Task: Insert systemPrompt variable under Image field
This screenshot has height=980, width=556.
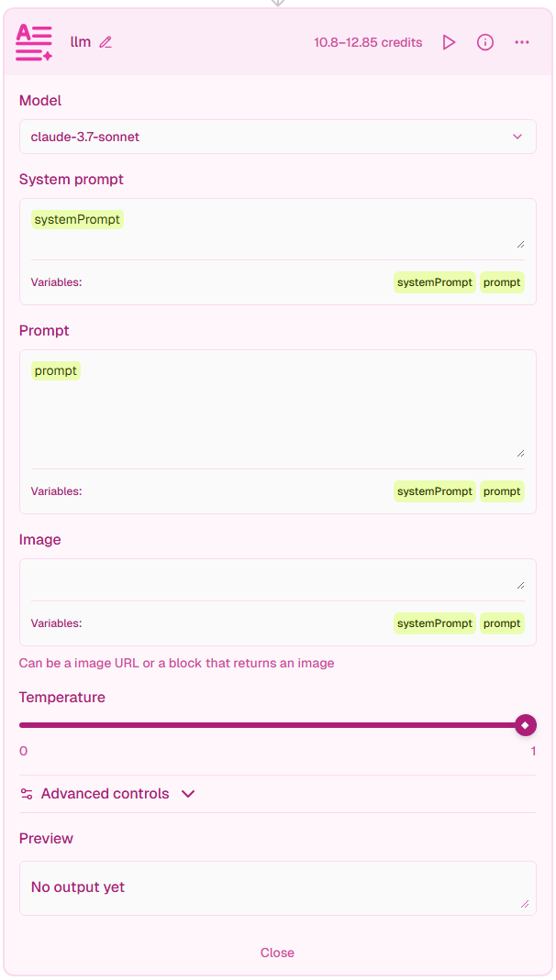Action: tap(435, 623)
